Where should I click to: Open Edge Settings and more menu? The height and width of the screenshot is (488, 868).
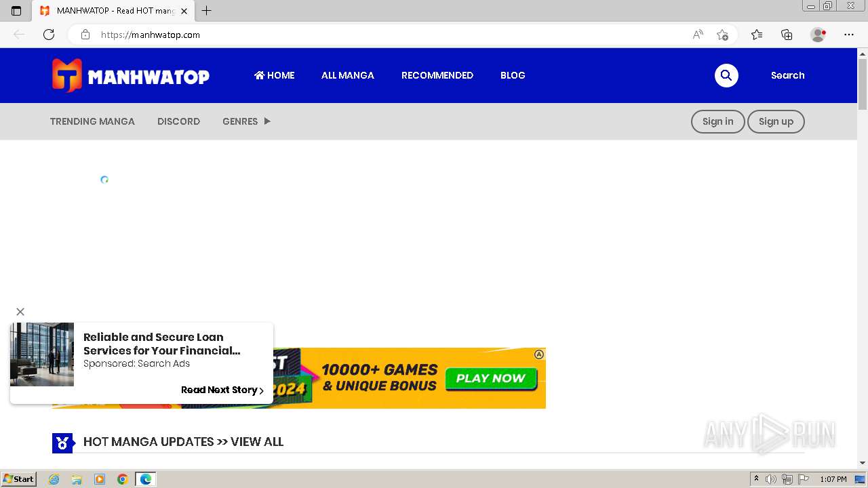point(849,35)
